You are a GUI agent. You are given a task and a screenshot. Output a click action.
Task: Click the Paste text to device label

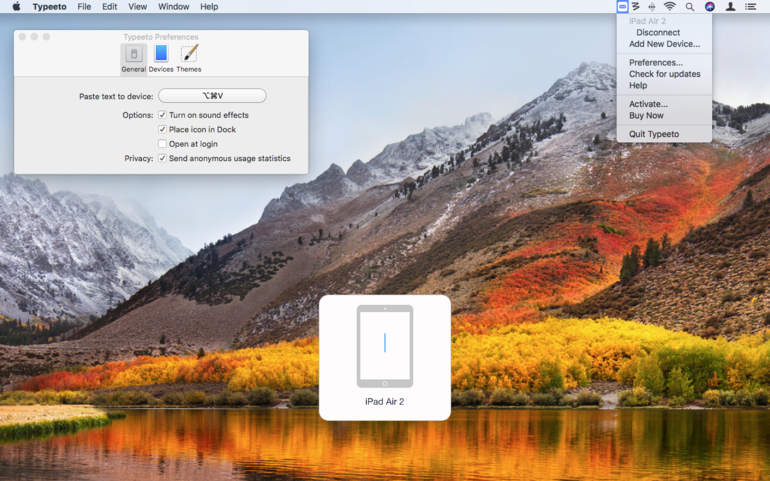pos(116,96)
